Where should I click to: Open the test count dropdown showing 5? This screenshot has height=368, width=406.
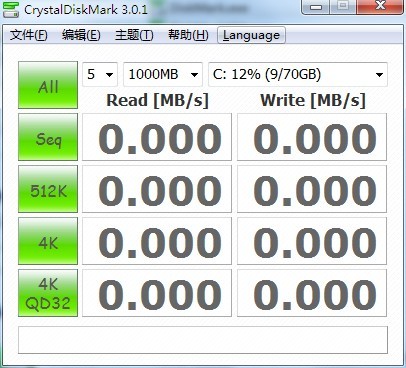[100, 74]
